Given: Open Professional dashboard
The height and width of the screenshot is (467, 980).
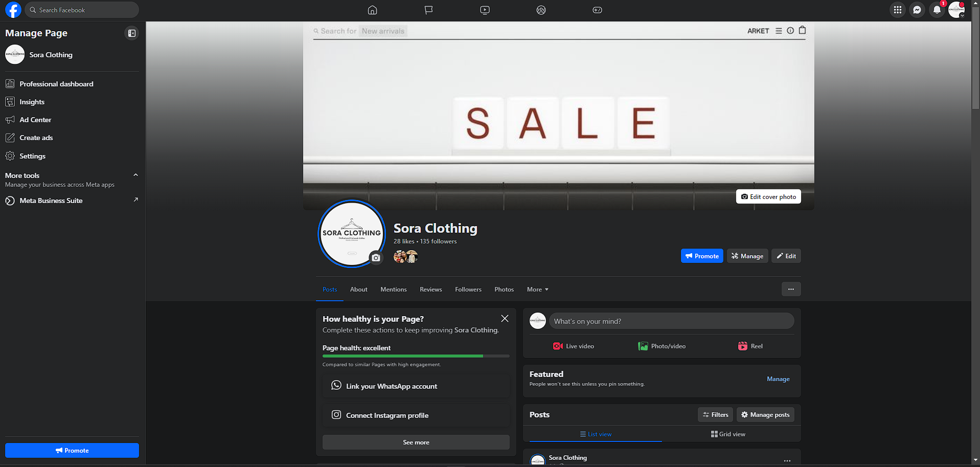Looking at the screenshot, I should point(72,84).
